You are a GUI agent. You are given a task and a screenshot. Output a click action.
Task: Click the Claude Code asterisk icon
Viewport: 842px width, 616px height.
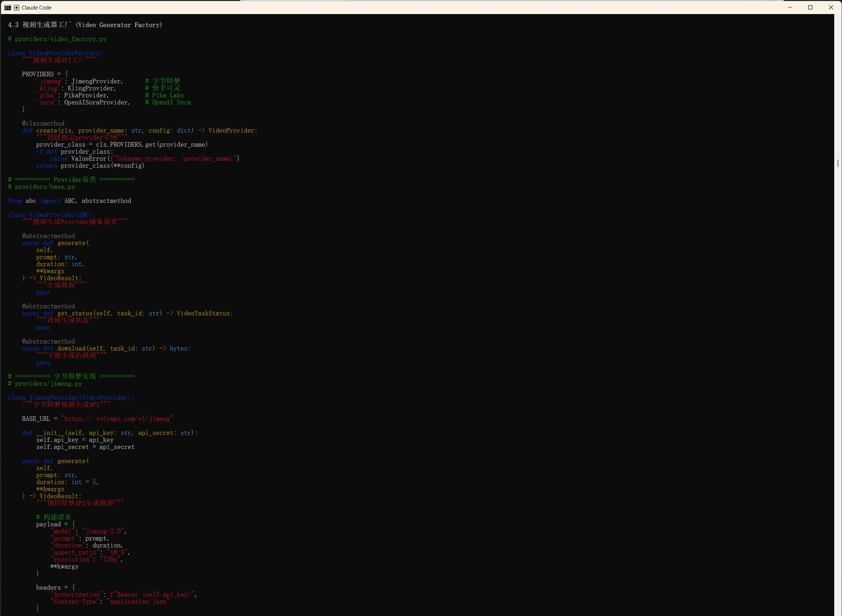click(x=17, y=7)
